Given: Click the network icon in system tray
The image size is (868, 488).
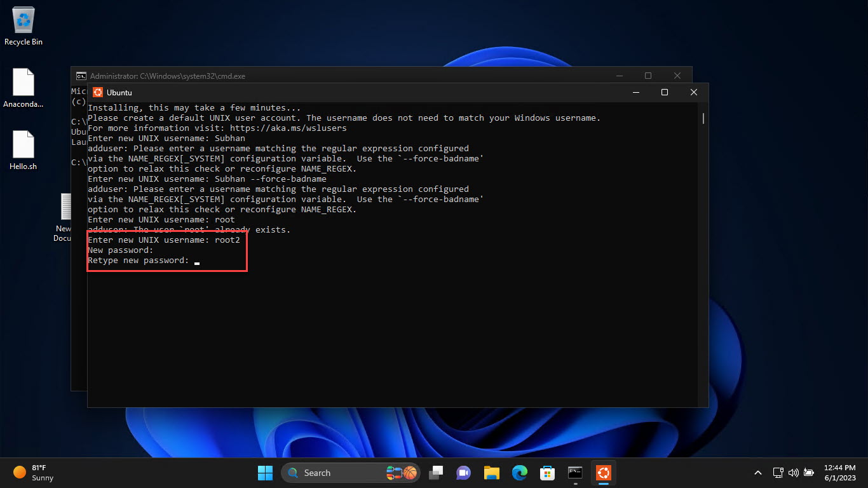Looking at the screenshot, I should click(778, 473).
